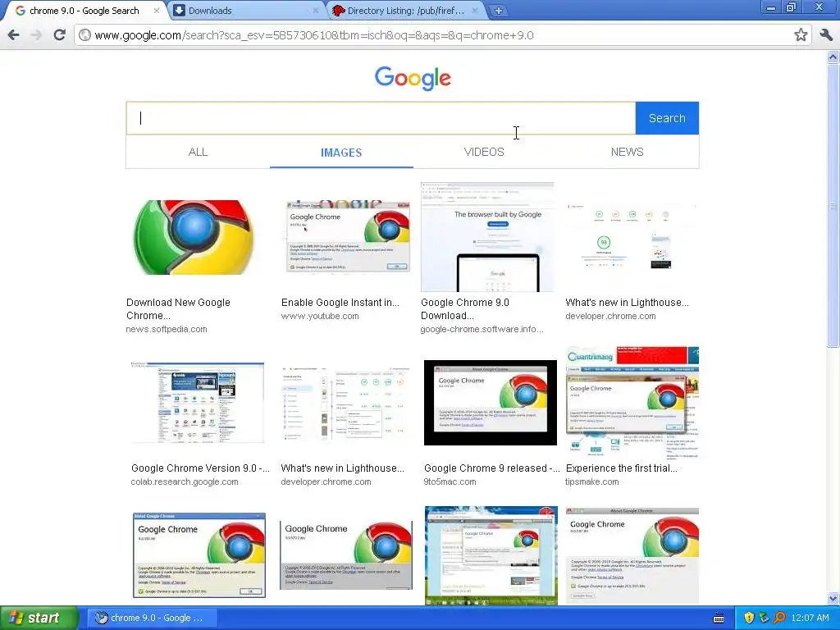This screenshot has height=630, width=840.
Task: Click developer.chrome.com source under first Lighthouse result
Action: click(x=610, y=316)
